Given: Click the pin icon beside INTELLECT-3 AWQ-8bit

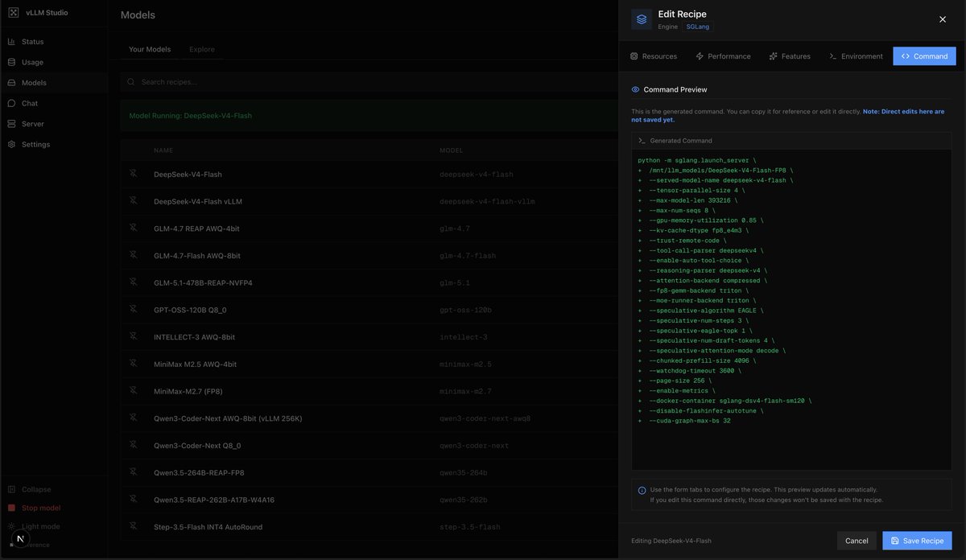Looking at the screenshot, I should [x=134, y=337].
